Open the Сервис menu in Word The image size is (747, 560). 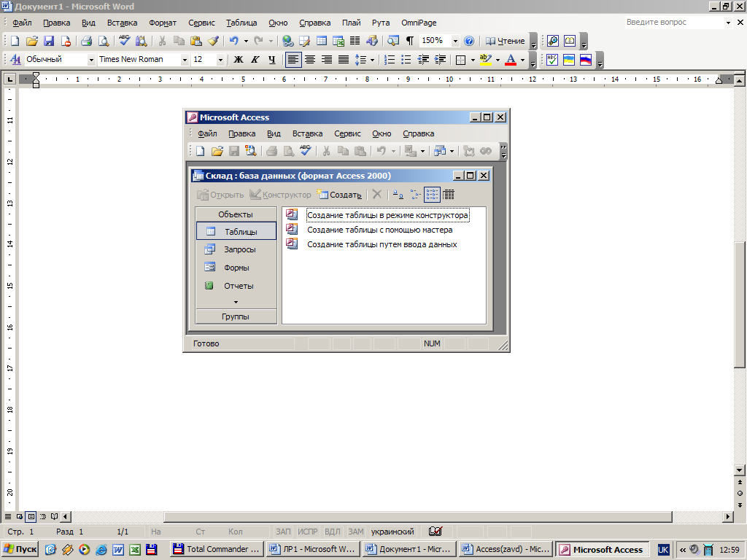pos(201,23)
